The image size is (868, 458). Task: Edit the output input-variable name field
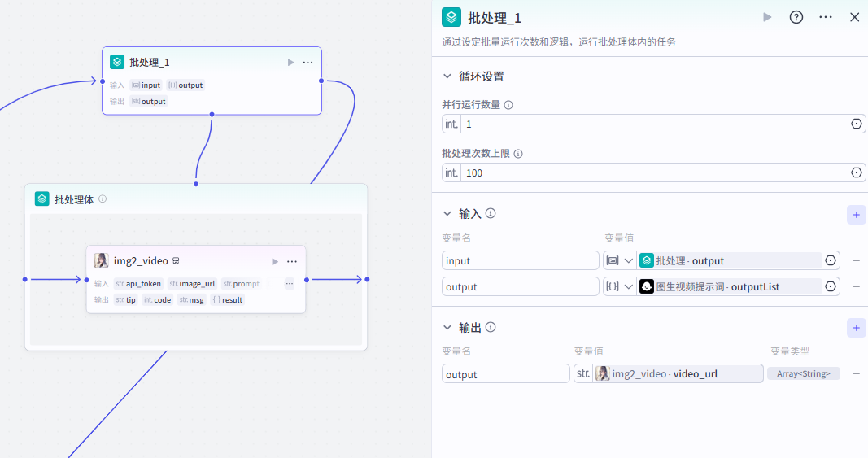coord(521,286)
